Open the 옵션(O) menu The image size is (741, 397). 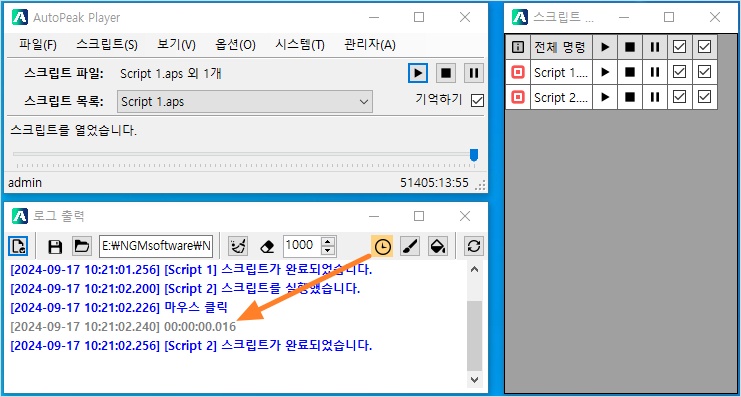235,45
